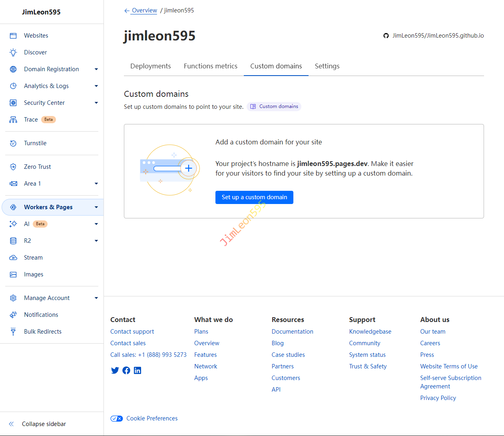
Task: Open the Settings tab
Action: point(327,66)
